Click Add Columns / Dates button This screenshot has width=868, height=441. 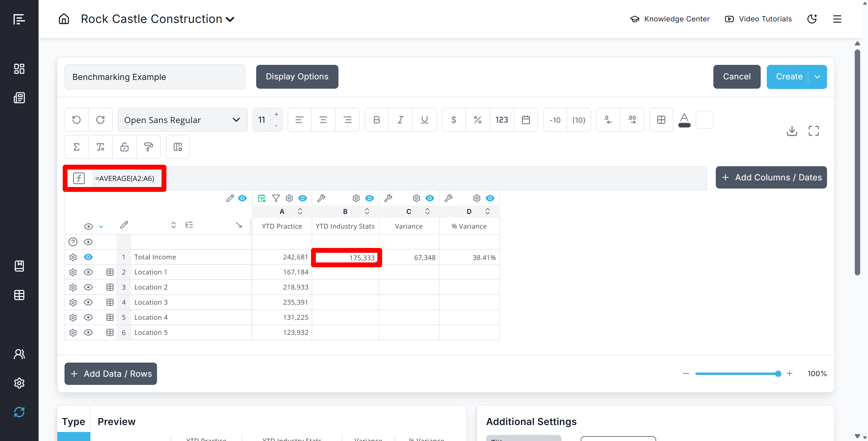click(x=771, y=177)
